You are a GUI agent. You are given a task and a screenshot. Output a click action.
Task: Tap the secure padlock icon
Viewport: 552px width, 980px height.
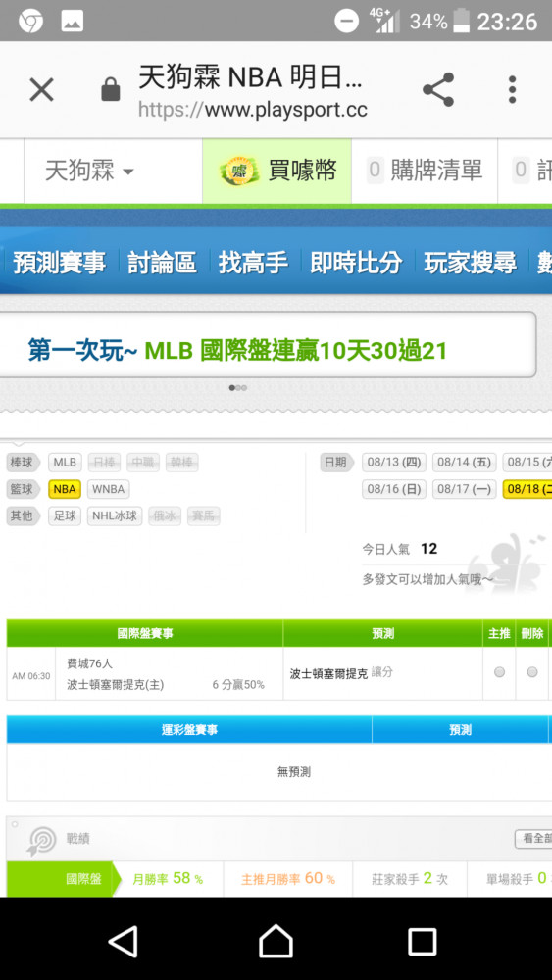click(x=111, y=89)
